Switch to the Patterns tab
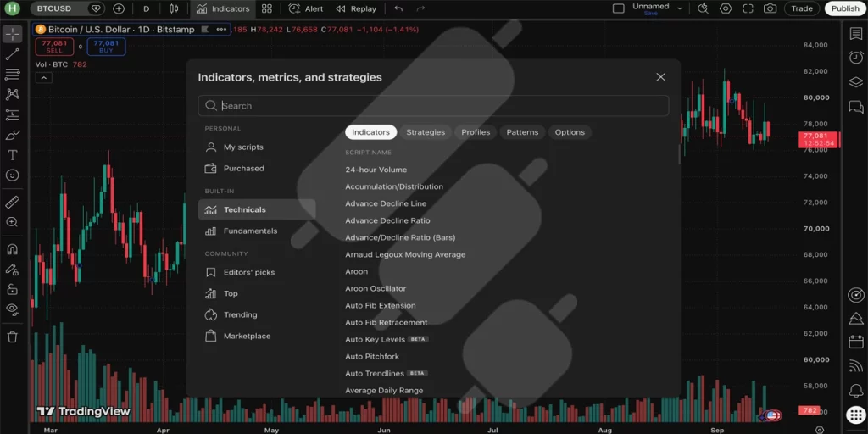Screen dimensions: 868x434 coord(522,132)
